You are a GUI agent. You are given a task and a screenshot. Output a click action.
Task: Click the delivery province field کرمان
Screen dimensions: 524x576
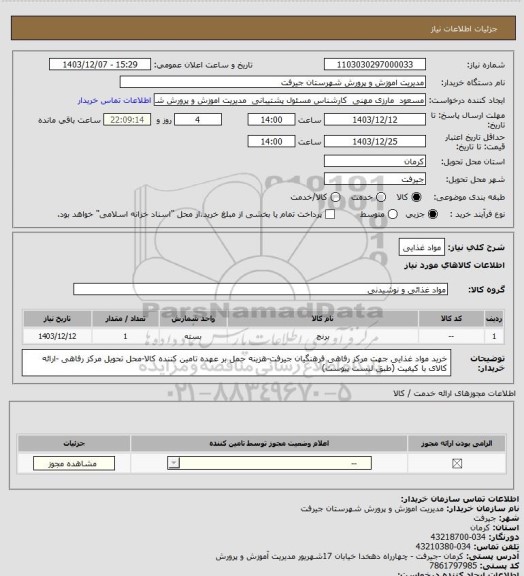point(375,161)
